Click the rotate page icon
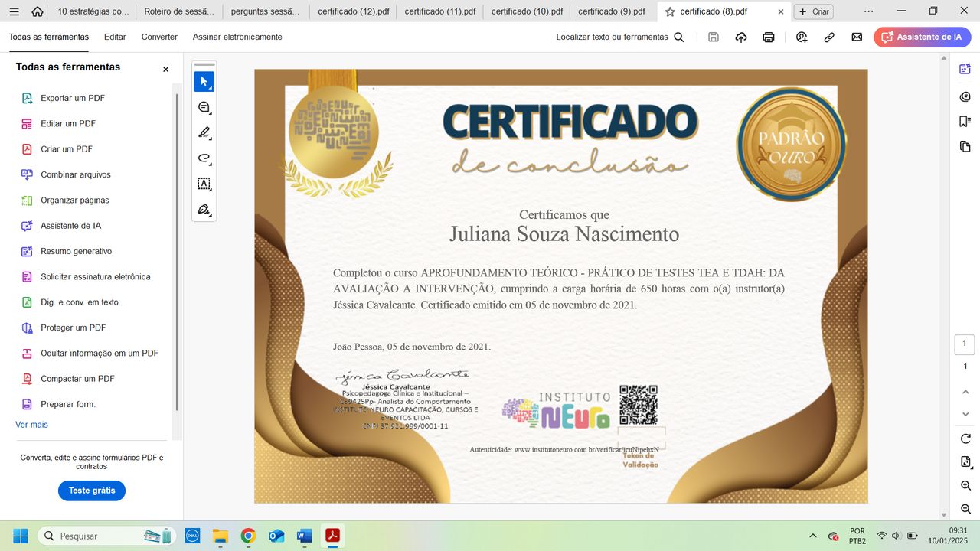Image resolution: width=980 pixels, height=551 pixels. pyautogui.click(x=965, y=439)
